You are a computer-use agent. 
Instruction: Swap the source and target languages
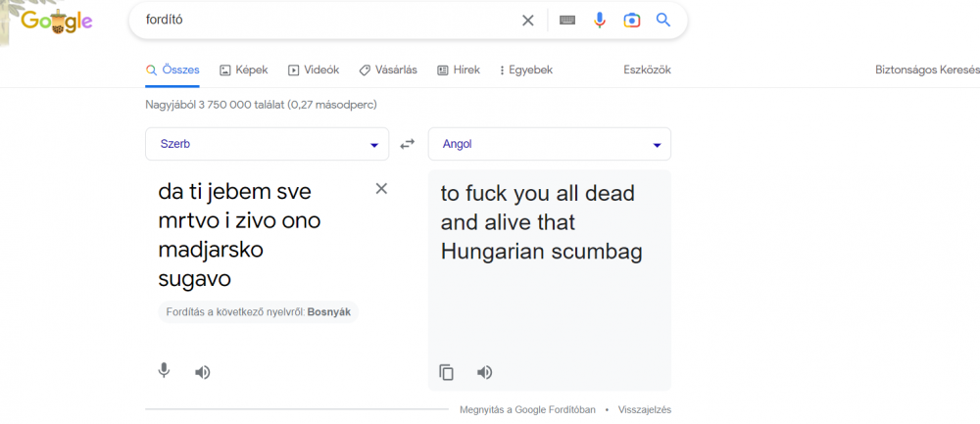tap(408, 145)
